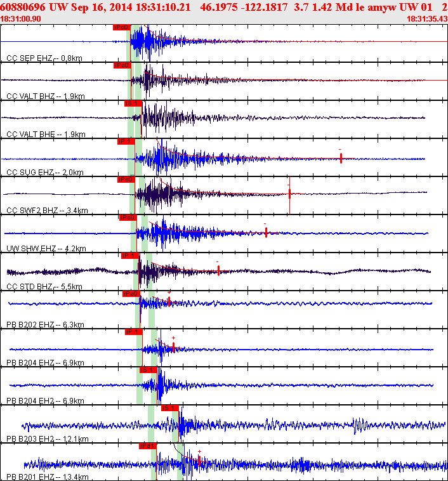Click the iP 1 pick flag on CC SUG EHZ
The image size is (448, 481).
126,142
